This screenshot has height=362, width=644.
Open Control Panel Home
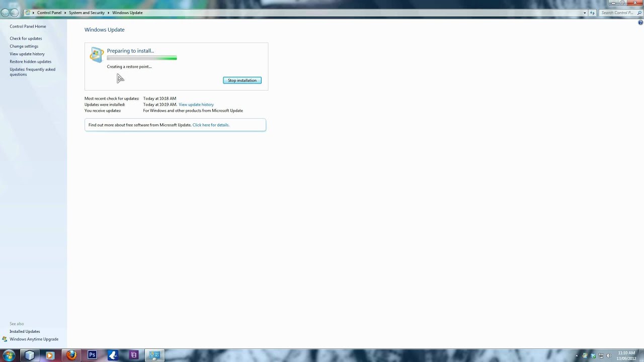point(28,26)
